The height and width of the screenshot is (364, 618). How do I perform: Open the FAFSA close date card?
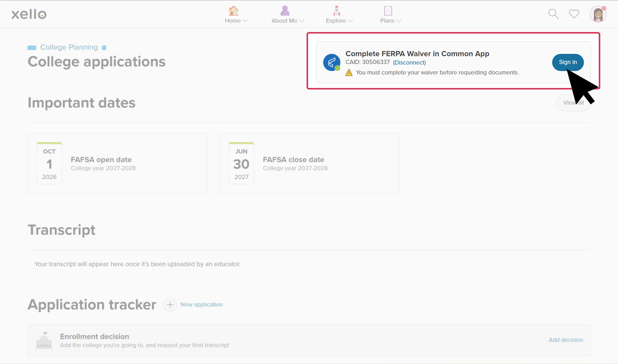pos(309,163)
